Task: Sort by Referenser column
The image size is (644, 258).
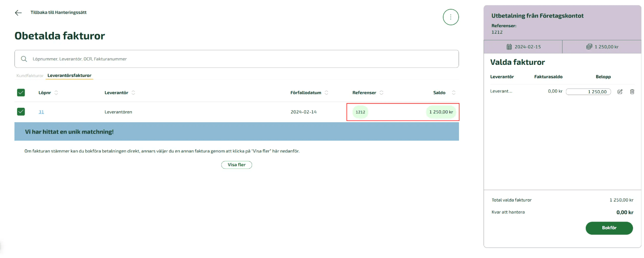Action: 381,93
